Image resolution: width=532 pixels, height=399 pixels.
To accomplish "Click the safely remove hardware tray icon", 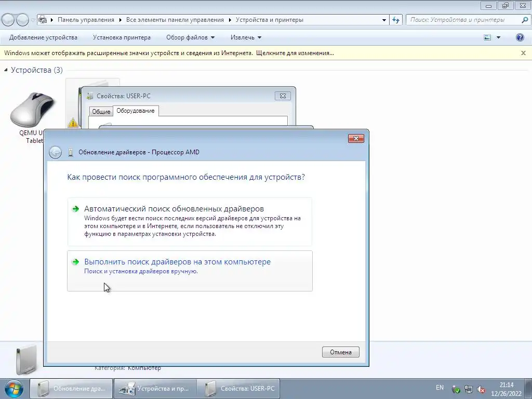I will [x=456, y=390].
